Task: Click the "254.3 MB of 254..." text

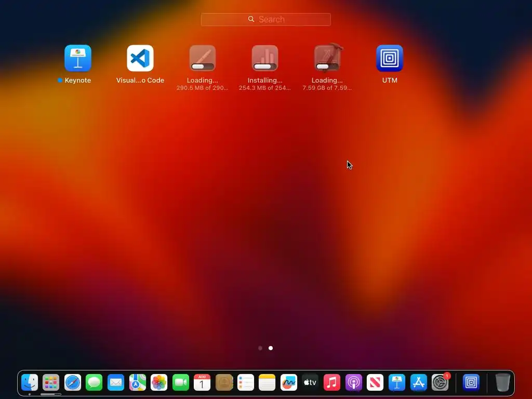Action: (265, 88)
